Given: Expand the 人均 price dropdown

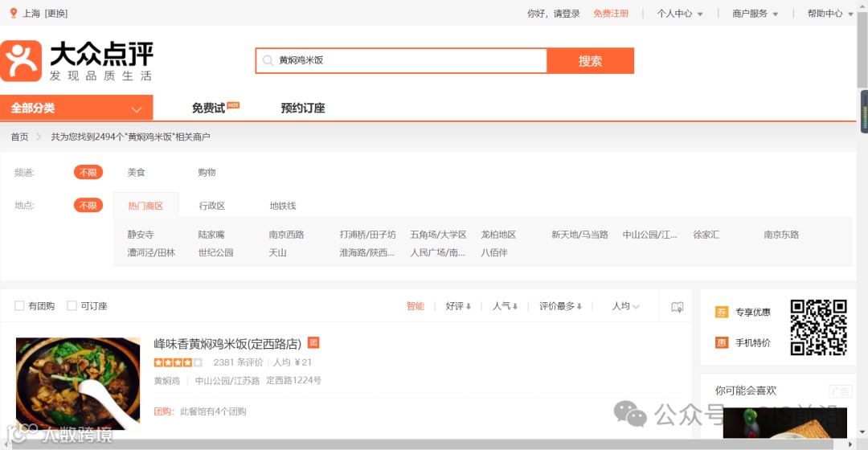Looking at the screenshot, I should click(x=625, y=306).
